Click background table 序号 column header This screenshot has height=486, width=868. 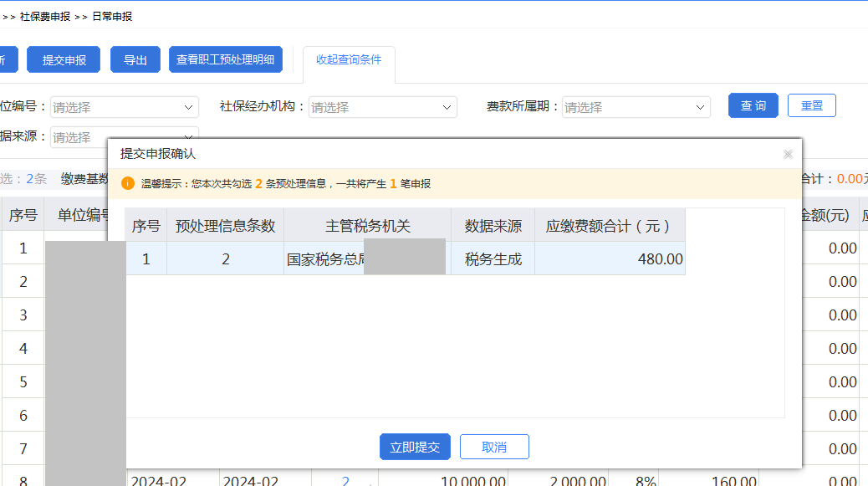(23, 215)
